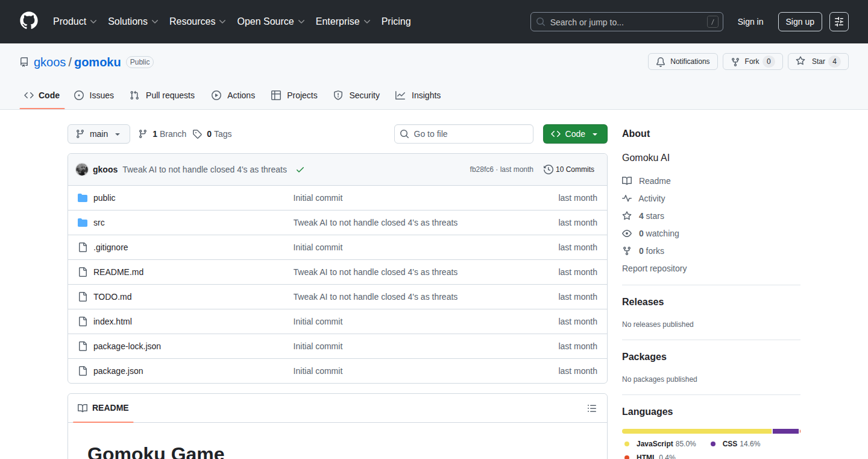Switch to the Issues tab

(94, 95)
